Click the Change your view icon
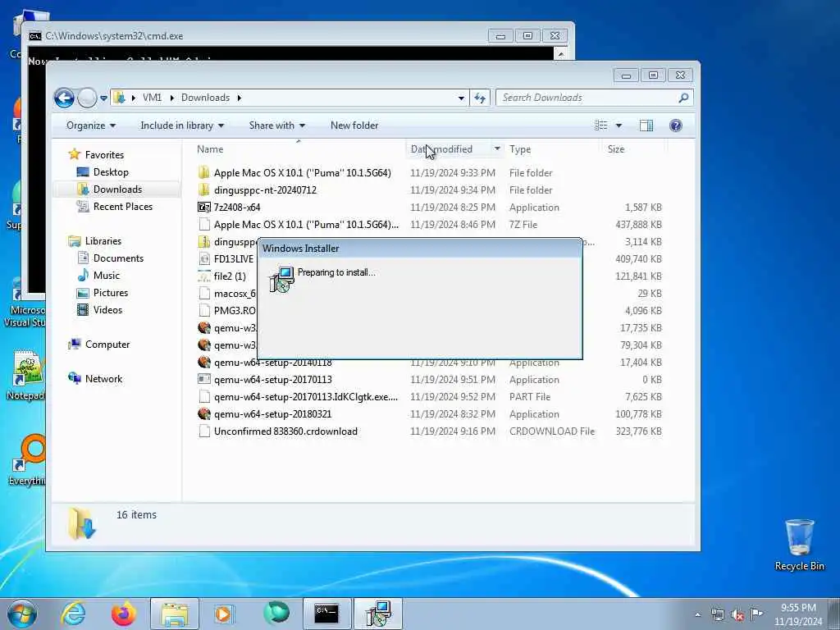The height and width of the screenshot is (630, 840). (x=601, y=126)
